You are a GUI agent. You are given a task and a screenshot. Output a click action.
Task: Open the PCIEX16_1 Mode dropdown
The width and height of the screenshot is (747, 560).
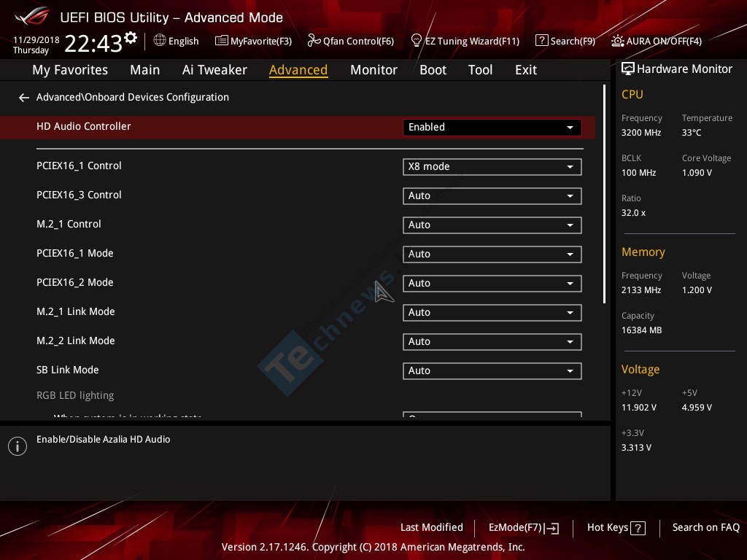(x=492, y=254)
